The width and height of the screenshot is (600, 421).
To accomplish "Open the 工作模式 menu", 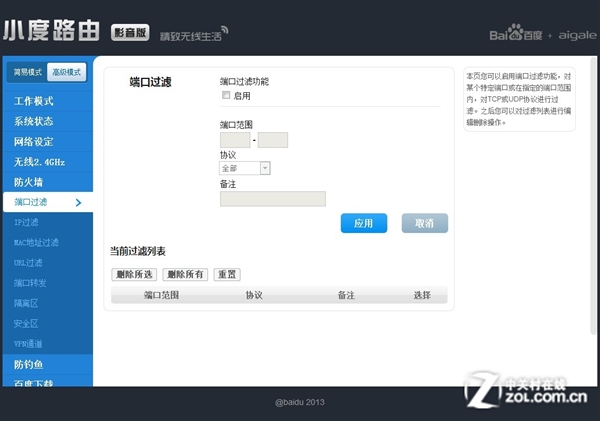I will pyautogui.click(x=48, y=101).
